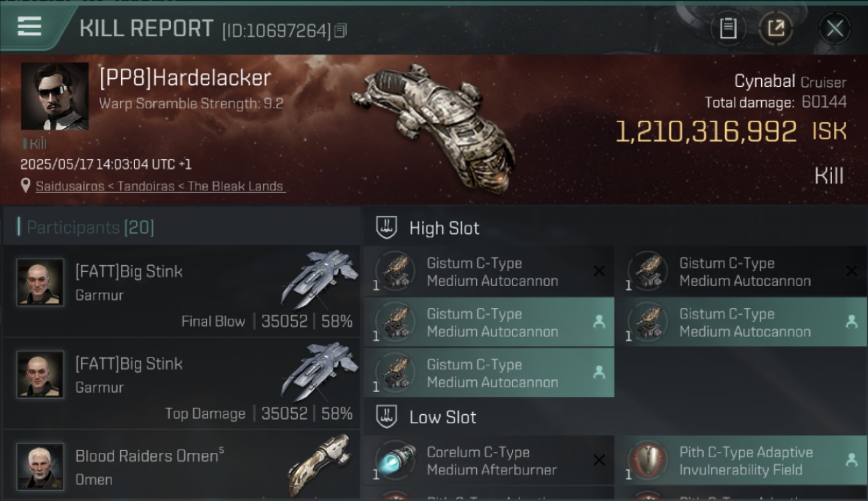Copy the kill report ID
This screenshot has height=501, width=868.
tap(341, 31)
